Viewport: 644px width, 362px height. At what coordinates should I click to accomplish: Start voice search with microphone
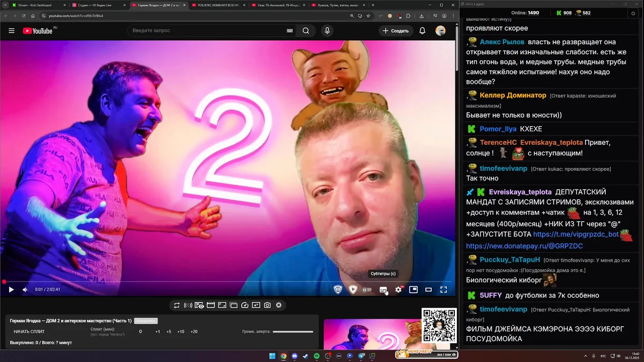click(328, 31)
